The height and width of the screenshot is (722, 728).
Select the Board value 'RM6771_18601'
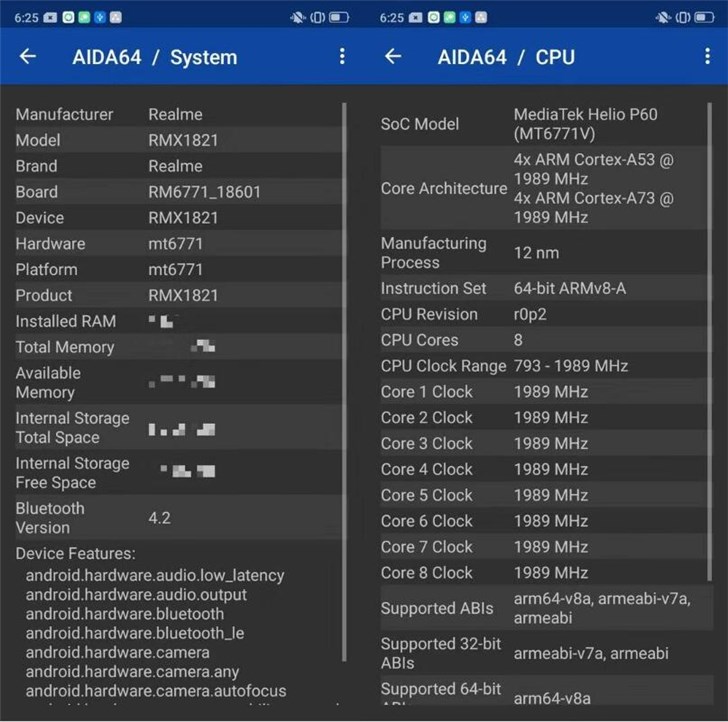pos(204,192)
